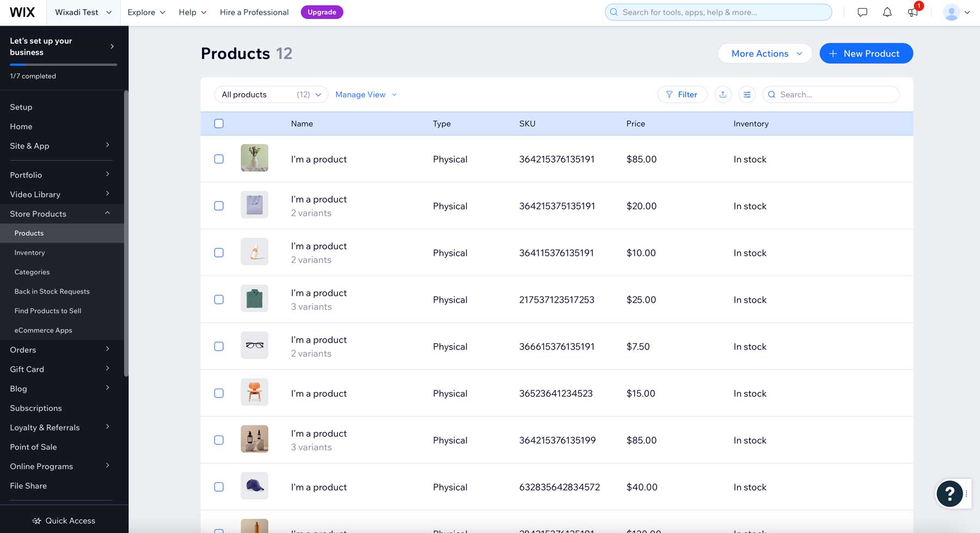Create a New Product

(x=866, y=53)
